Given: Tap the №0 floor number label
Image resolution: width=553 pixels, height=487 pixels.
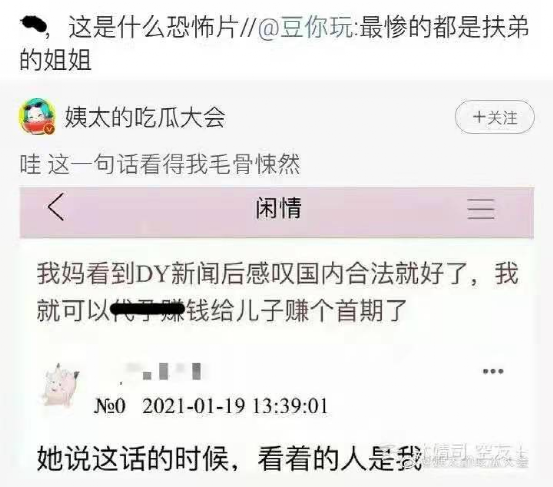Looking at the screenshot, I should tap(110, 406).
